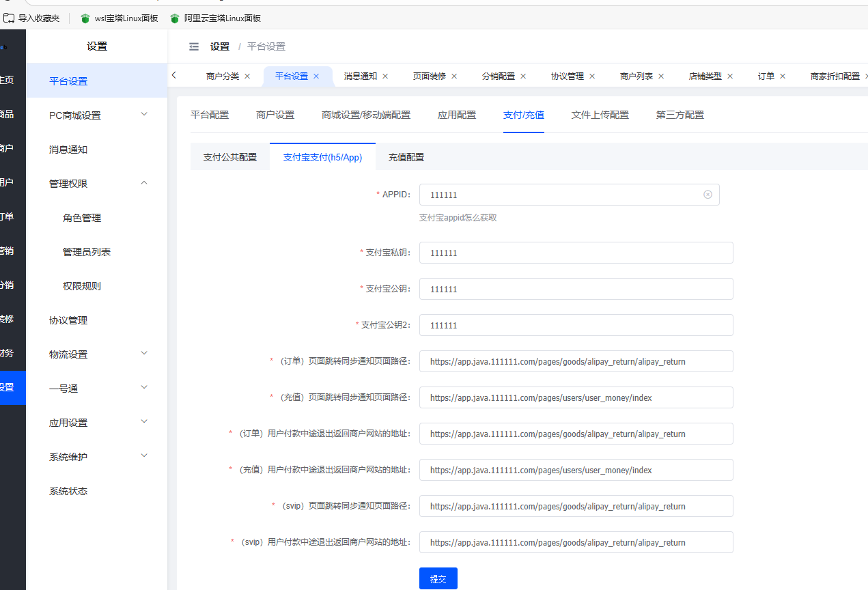Open the 商户列表 page tab

pos(636,76)
